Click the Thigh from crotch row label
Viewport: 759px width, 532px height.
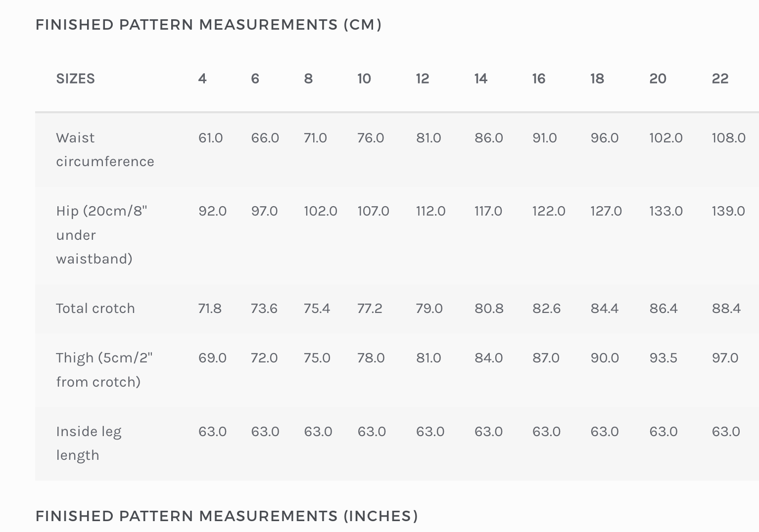tap(104, 370)
